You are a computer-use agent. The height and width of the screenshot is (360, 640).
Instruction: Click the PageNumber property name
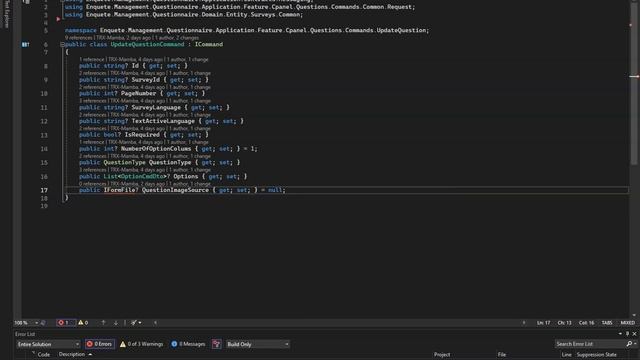(138, 93)
